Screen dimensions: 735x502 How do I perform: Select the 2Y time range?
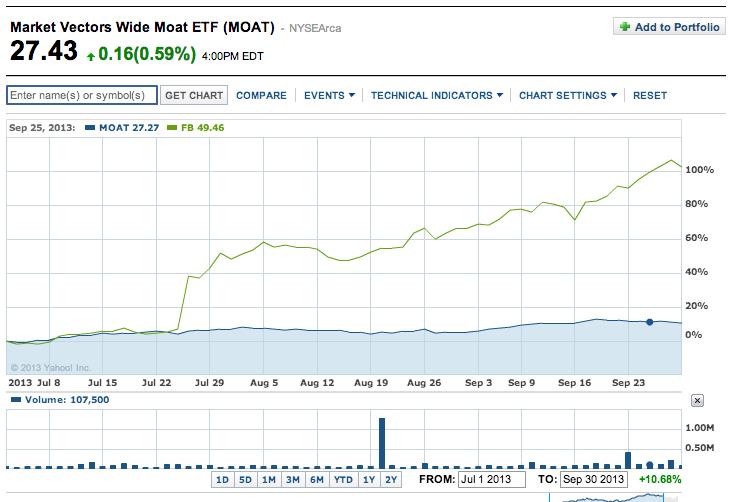pos(391,480)
